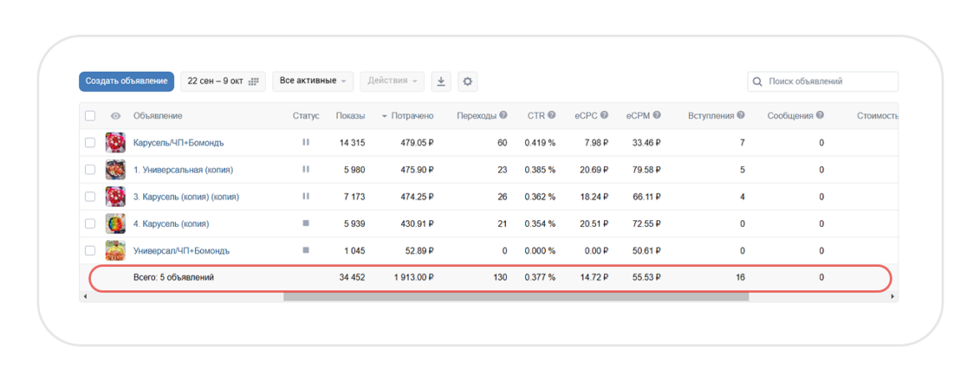Open the Действия dropdown menu
Viewport: 980px width, 382px height.
coord(392,82)
